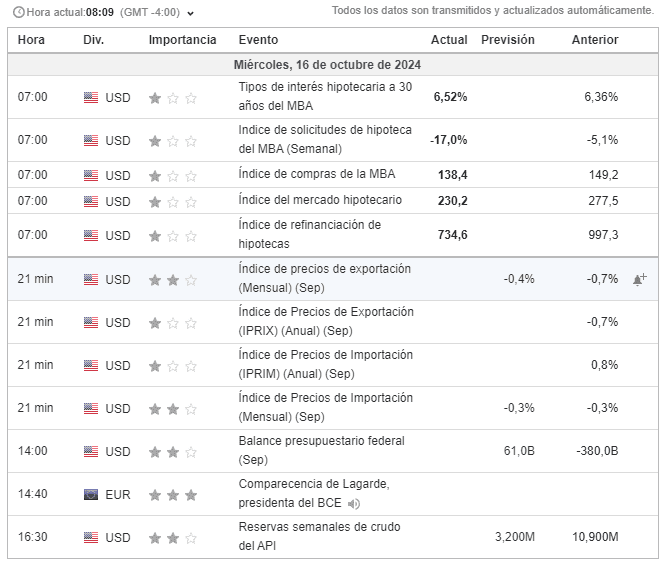The image size is (664, 562).
Task: Click previous value 6,36%
Action: (x=601, y=97)
